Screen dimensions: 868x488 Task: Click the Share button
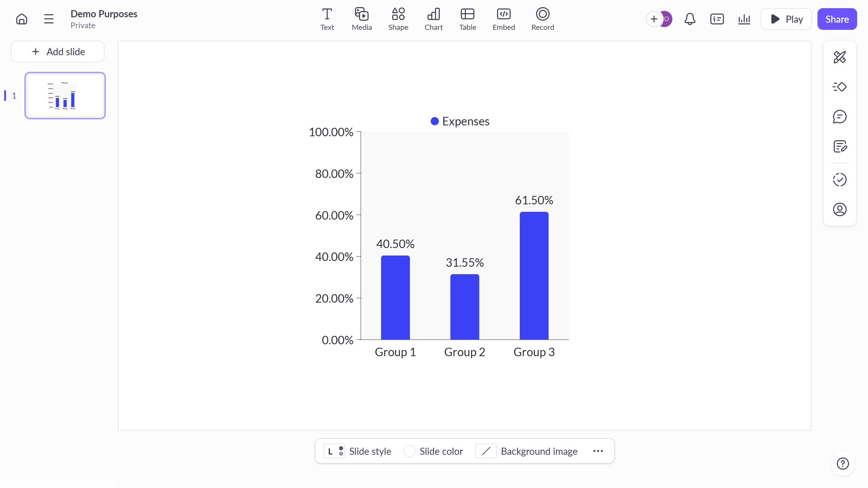pos(837,19)
